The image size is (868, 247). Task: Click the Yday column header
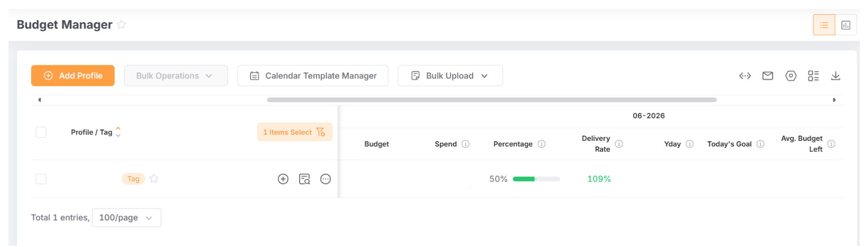(672, 144)
